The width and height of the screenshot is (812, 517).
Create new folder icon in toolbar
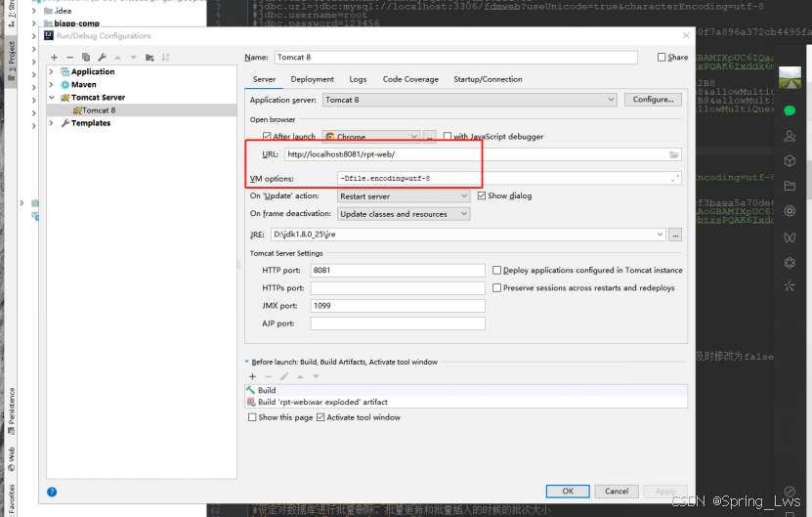150,58
